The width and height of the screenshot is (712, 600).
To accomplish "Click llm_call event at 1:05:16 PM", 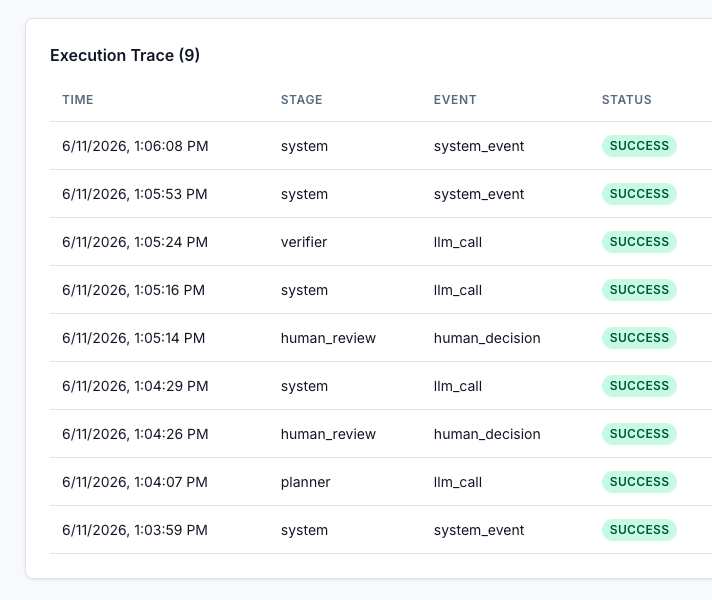I will point(458,290).
